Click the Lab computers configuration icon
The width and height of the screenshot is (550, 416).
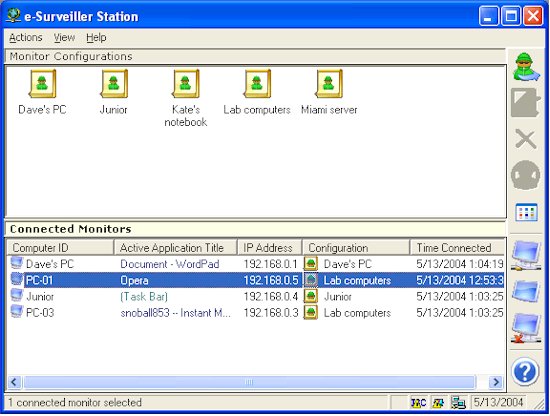[257, 84]
